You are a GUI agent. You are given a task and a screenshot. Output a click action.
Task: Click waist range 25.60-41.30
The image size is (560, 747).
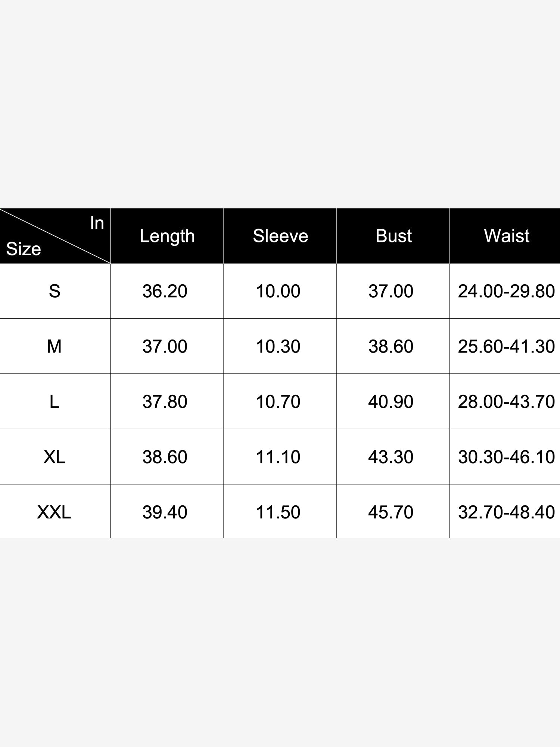(506, 347)
